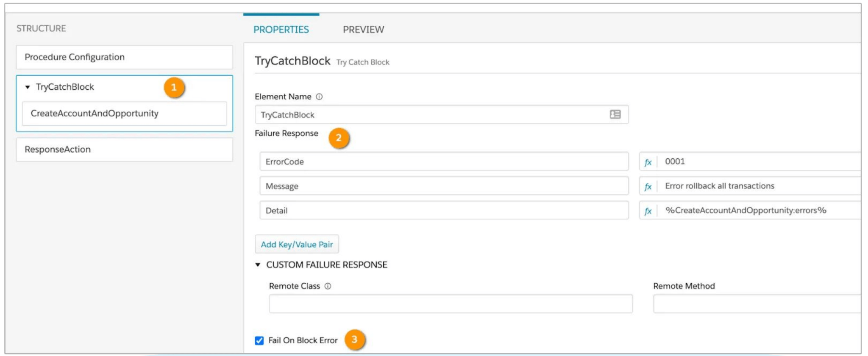The height and width of the screenshot is (356, 868).
Task: Click the Remote Class input field
Action: click(451, 304)
